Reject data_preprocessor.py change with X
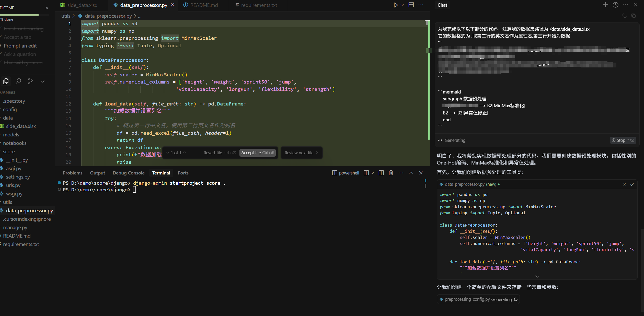This screenshot has height=316, width=644. pyautogui.click(x=625, y=184)
